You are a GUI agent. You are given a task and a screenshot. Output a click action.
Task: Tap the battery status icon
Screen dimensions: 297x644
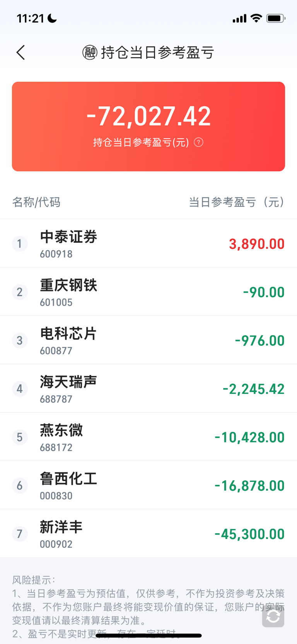point(276,18)
